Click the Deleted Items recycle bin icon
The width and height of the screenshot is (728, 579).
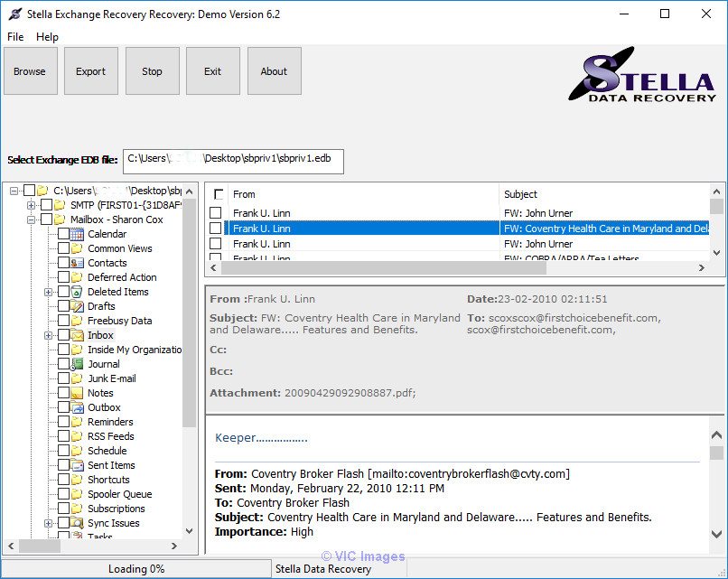pyautogui.click(x=77, y=292)
